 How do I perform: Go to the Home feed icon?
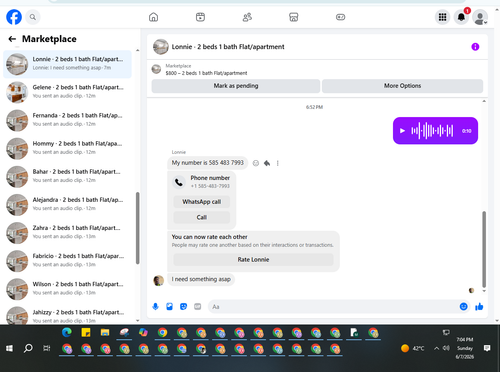(x=153, y=17)
